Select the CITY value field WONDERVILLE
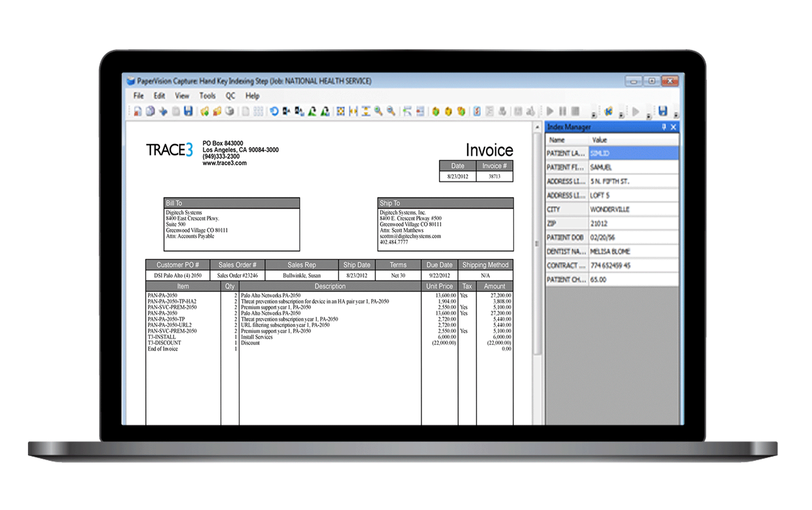This screenshot has width=812, height=510. point(633,209)
